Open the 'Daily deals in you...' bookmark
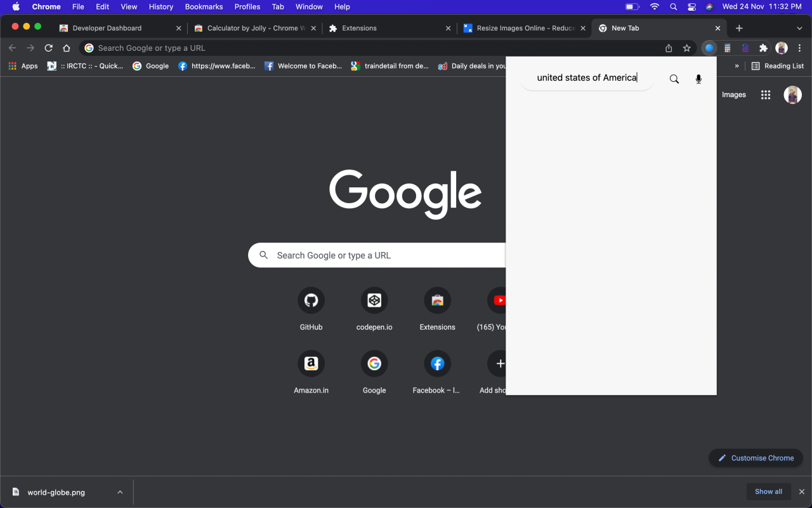The image size is (812, 508). tap(472, 66)
